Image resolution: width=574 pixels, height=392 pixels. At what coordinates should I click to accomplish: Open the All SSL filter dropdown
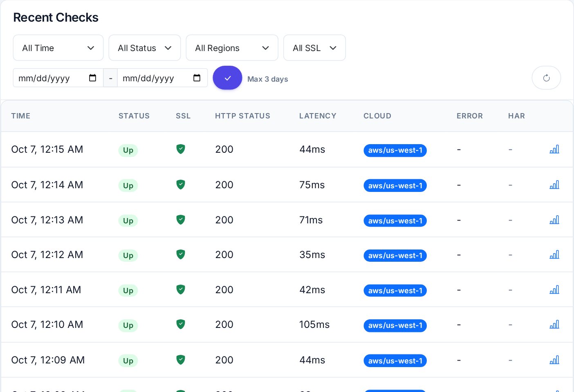pyautogui.click(x=314, y=48)
